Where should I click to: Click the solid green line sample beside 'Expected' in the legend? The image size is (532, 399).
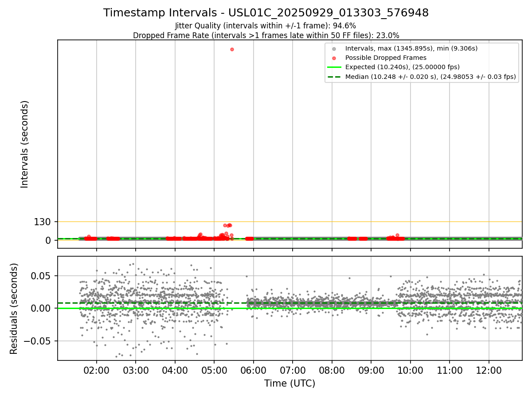[334, 67]
